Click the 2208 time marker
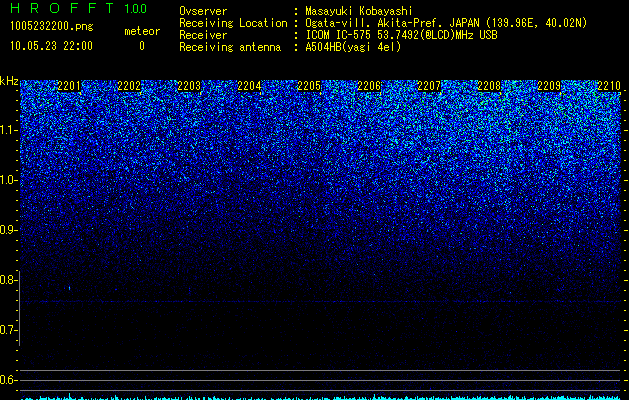The height and width of the screenshot is (400, 629). [x=489, y=86]
